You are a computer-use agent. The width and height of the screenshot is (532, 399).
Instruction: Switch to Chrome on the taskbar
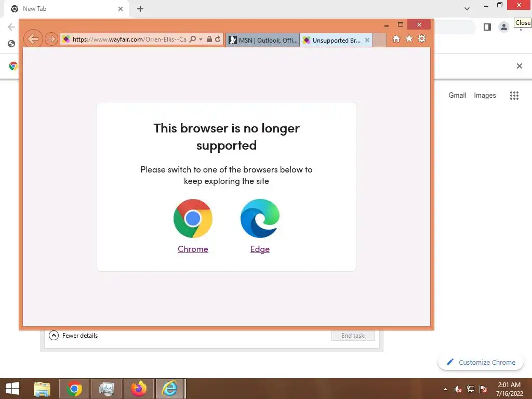(74, 389)
